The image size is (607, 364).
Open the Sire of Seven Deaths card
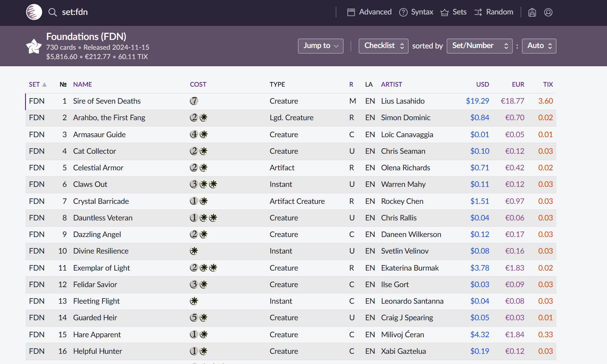(x=107, y=101)
